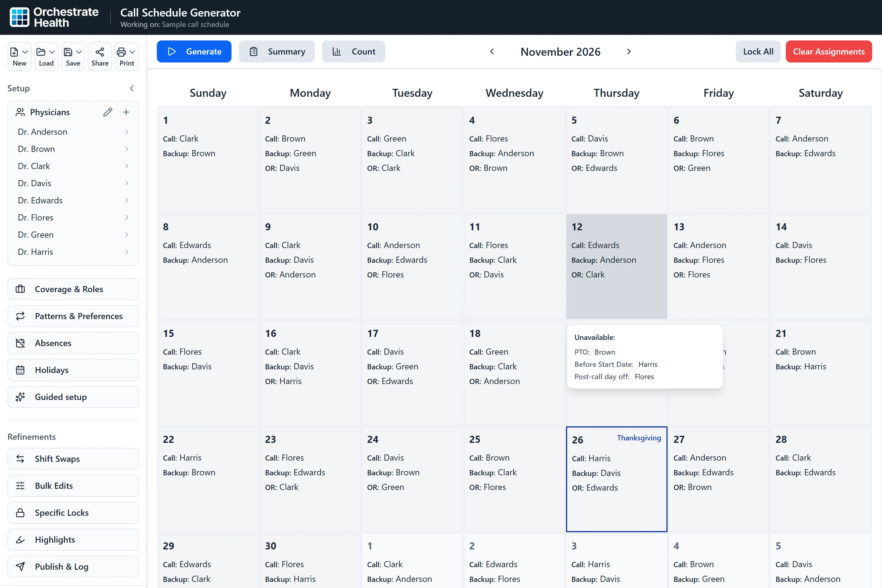The image size is (882, 588).
Task: Select November 27 OR: Brown entry
Action: [692, 488]
